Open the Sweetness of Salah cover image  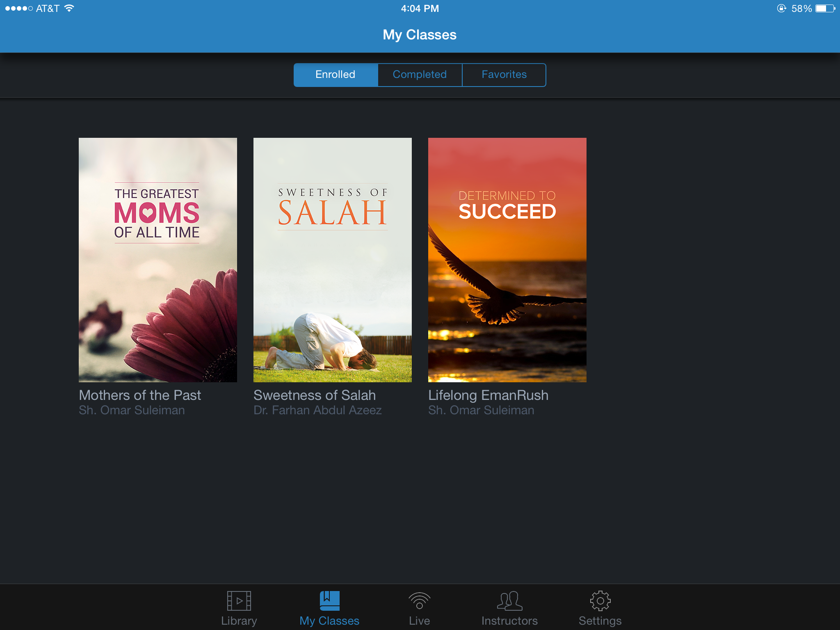(333, 260)
